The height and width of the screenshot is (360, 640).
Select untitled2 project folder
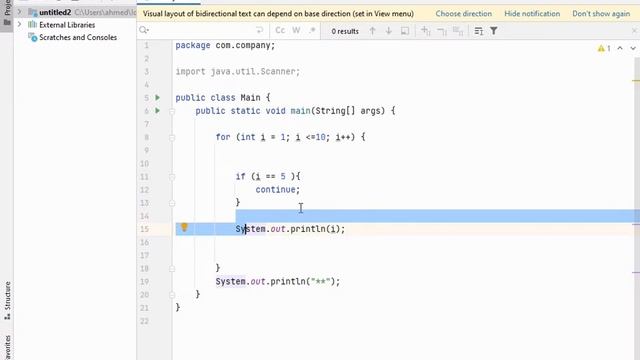(x=55, y=12)
